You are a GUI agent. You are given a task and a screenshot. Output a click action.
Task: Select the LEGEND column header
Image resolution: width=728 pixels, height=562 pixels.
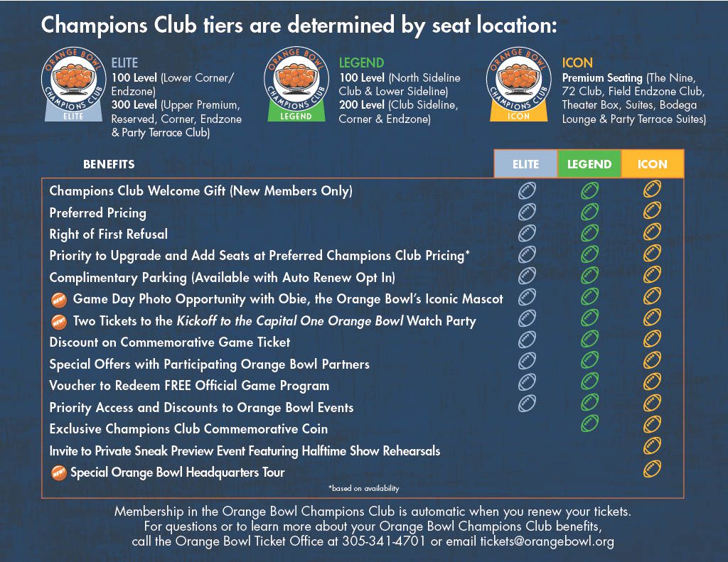[x=589, y=164]
